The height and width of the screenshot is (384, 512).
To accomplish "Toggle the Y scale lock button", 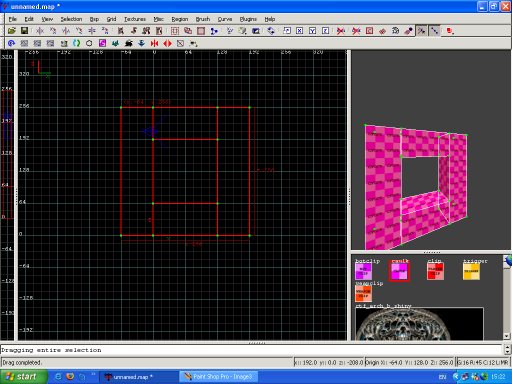I will (x=312, y=31).
